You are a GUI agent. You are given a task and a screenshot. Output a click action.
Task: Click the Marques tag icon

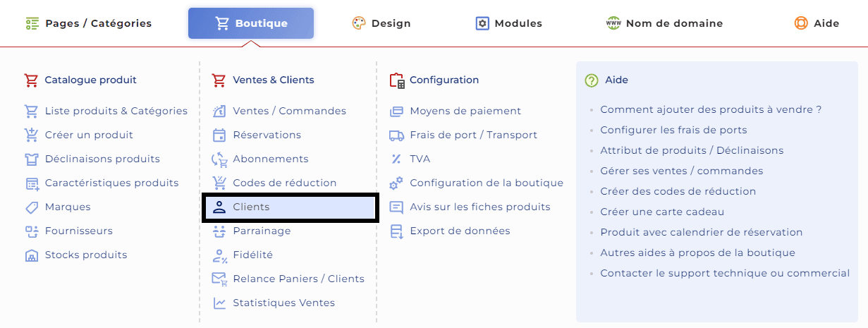[31, 207]
